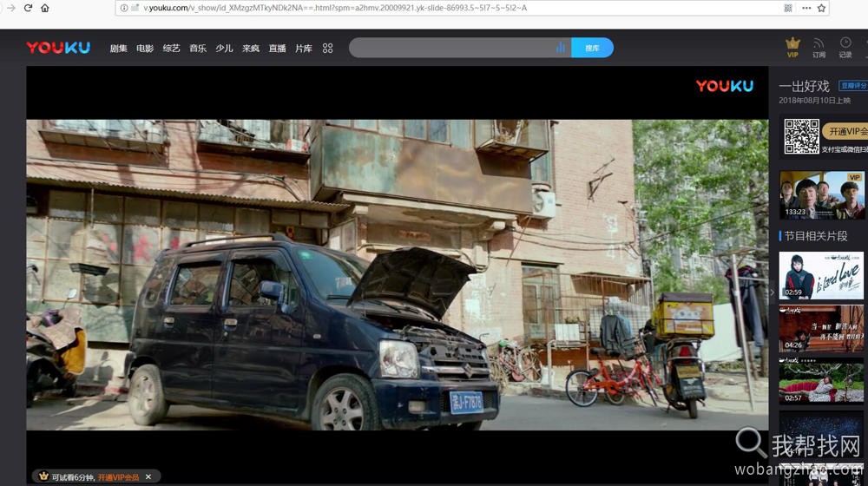Click the blue 搜库 search button

(592, 48)
